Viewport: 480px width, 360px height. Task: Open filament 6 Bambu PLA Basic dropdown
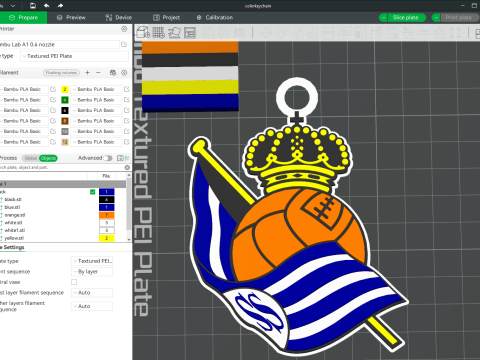(x=96, y=110)
